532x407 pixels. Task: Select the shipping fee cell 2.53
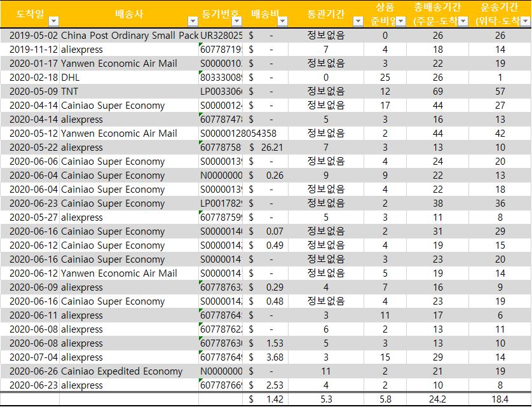[266, 385]
